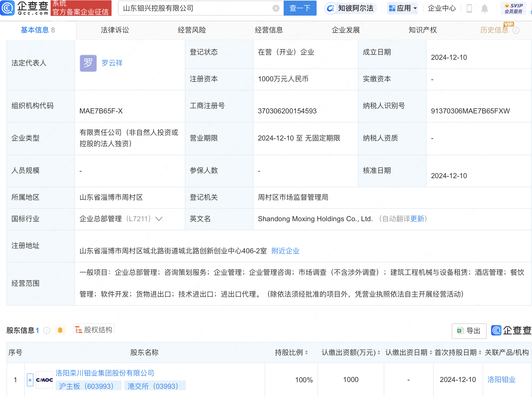Switch to the 法律诉讼 tab
The image size is (532, 397).
(115, 30)
